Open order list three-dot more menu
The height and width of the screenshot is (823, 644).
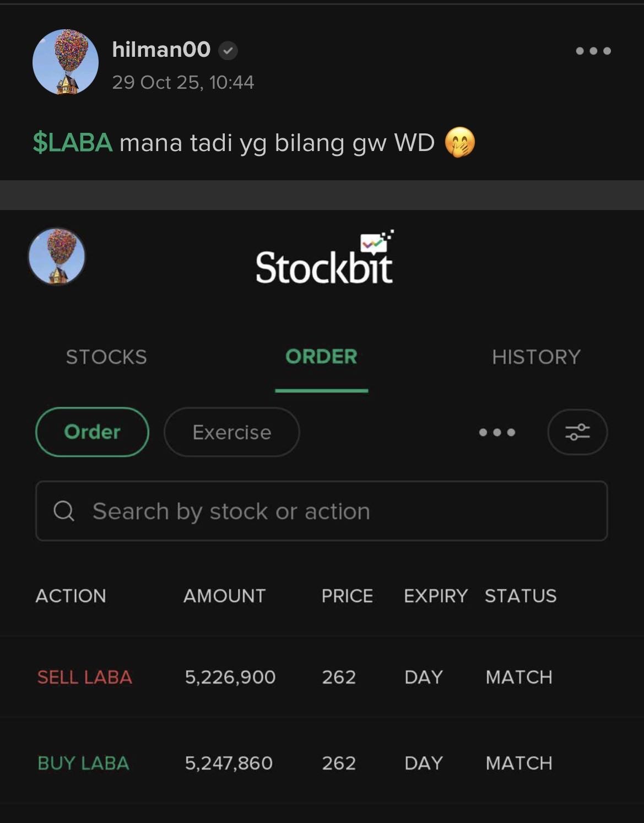(497, 432)
